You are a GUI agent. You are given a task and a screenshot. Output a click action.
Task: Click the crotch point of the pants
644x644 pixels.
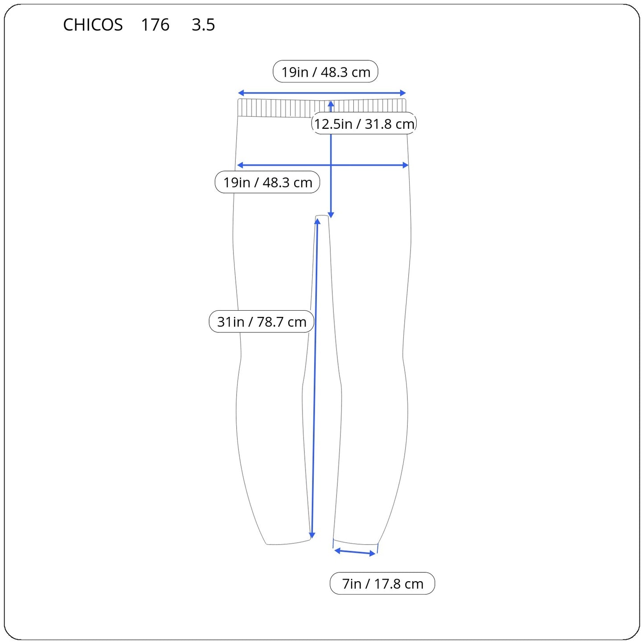[322, 217]
